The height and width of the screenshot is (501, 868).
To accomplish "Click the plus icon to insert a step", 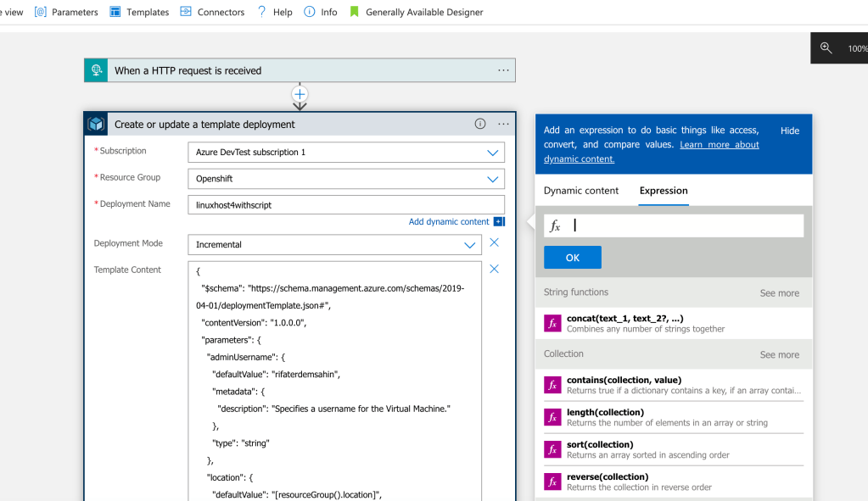I will (x=300, y=94).
